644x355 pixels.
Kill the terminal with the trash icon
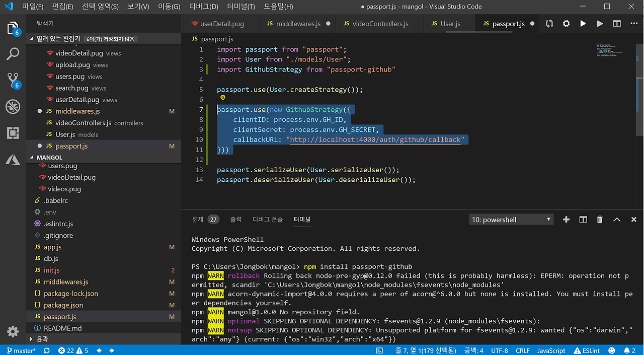click(600, 220)
